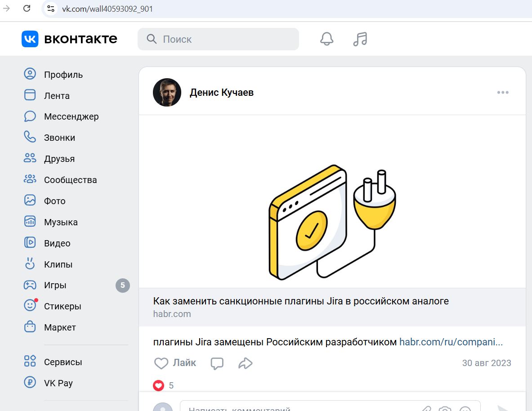
Task: Open habr.com/ru/compani... link in post text
Action: (451, 342)
